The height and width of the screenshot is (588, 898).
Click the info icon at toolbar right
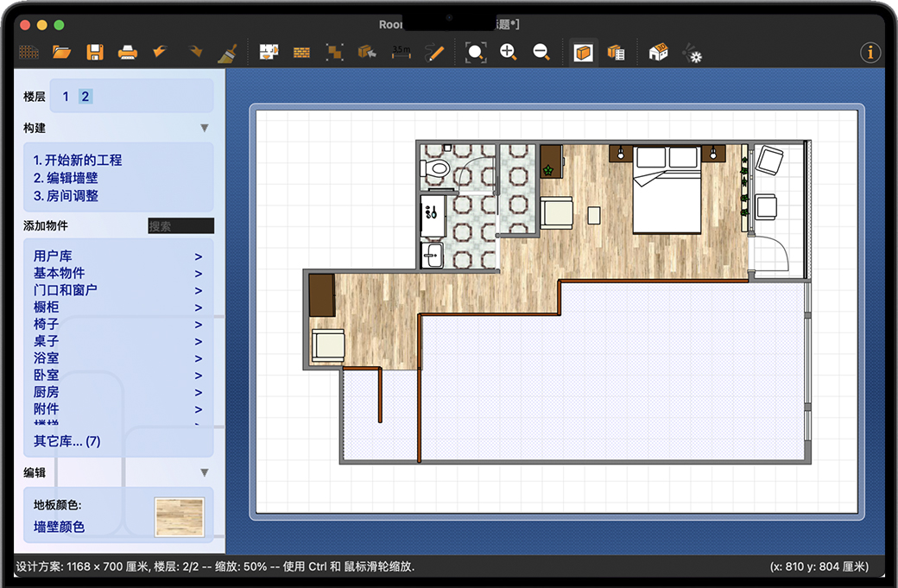870,53
